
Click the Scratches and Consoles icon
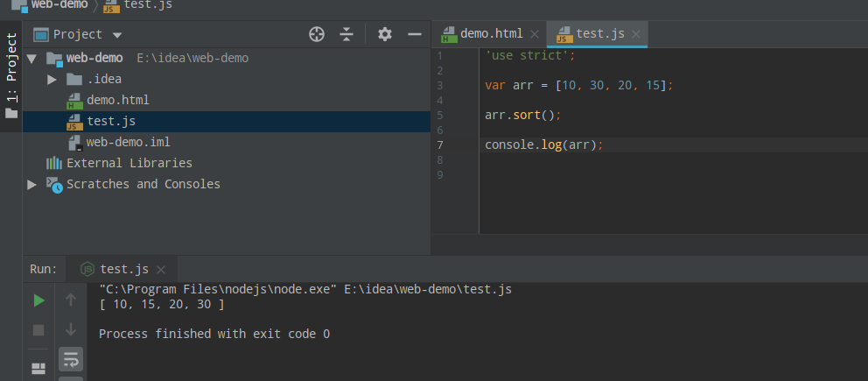(54, 185)
